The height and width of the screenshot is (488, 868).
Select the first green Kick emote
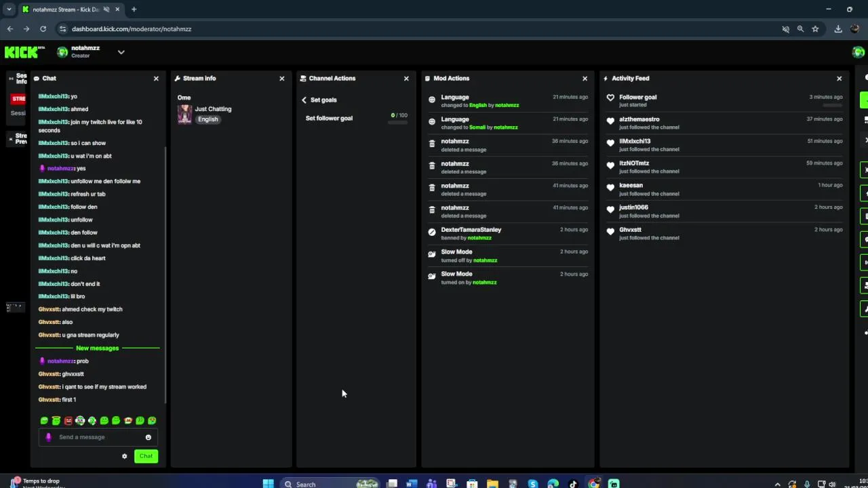pos(44,421)
